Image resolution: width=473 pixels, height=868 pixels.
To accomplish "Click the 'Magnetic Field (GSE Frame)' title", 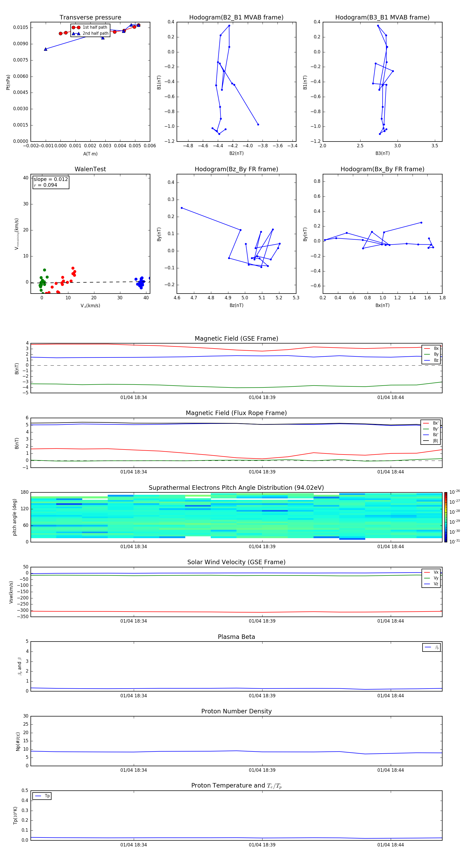I will click(x=236, y=339).
